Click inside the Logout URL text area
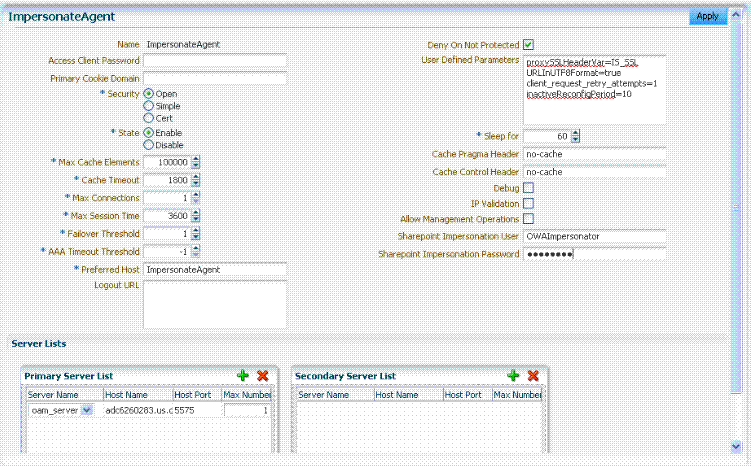 [x=215, y=305]
